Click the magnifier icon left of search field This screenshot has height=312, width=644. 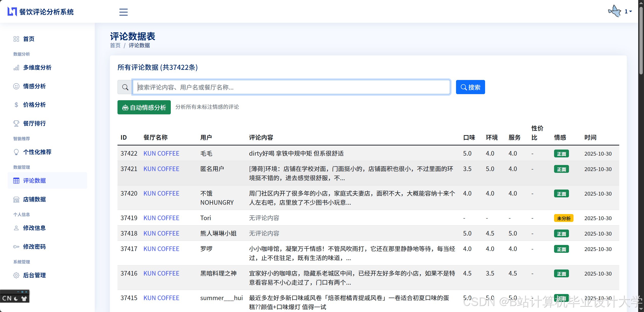coord(125,87)
